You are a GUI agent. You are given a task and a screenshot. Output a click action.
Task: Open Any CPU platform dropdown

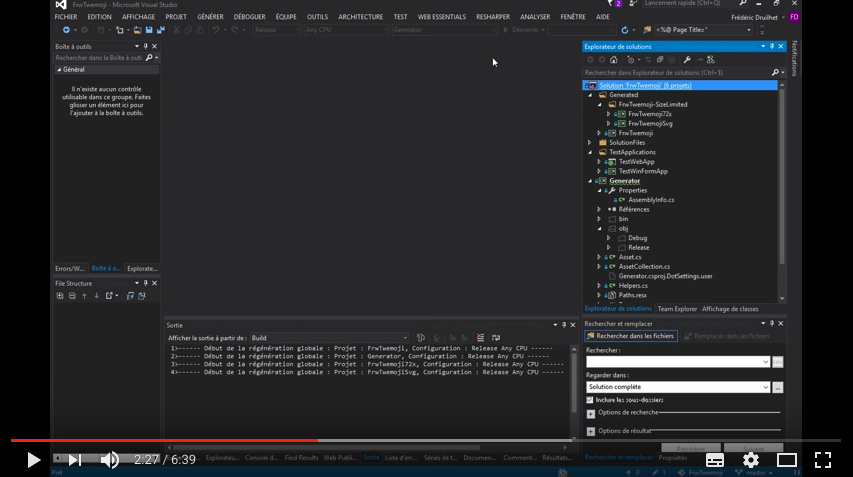pos(345,30)
